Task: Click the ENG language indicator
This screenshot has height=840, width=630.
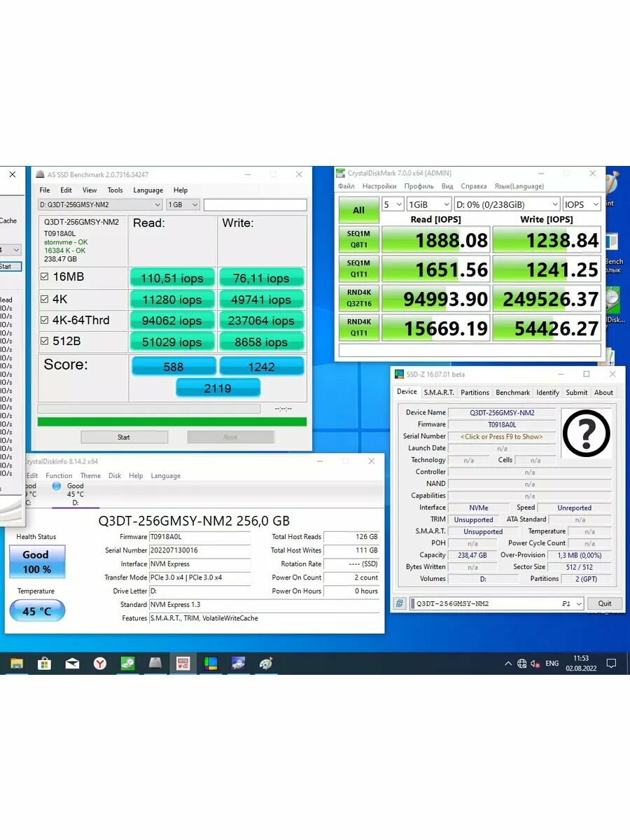Action: [552, 663]
